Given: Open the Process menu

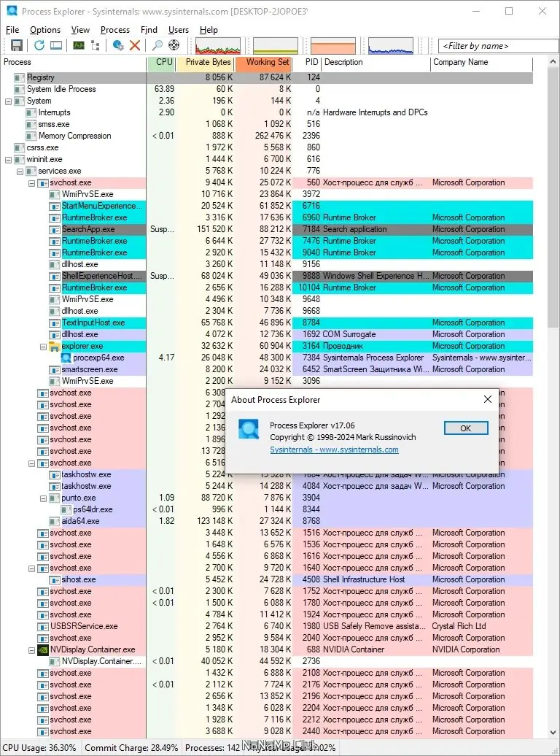Looking at the screenshot, I should point(115,30).
